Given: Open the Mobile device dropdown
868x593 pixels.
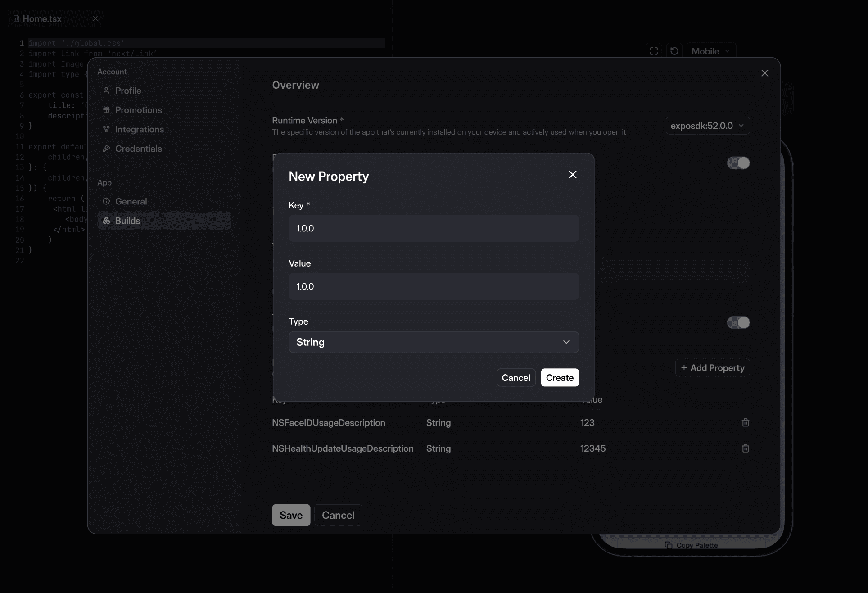Looking at the screenshot, I should point(710,51).
